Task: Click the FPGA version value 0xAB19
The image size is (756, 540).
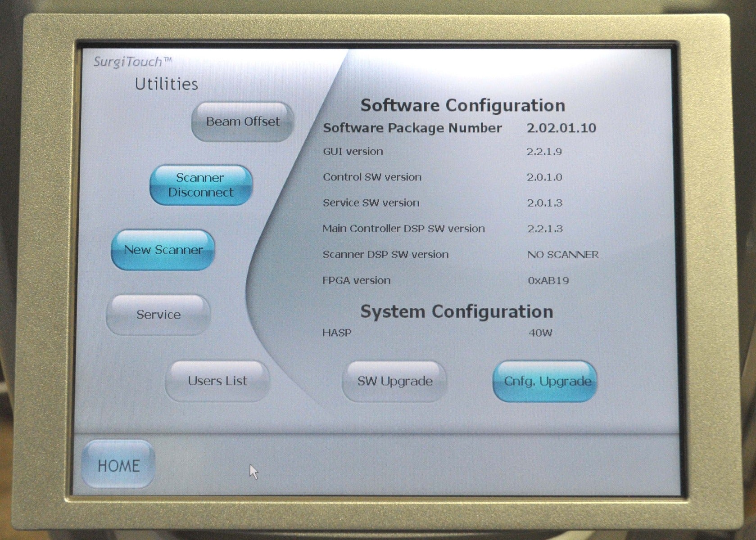Action: tap(548, 281)
